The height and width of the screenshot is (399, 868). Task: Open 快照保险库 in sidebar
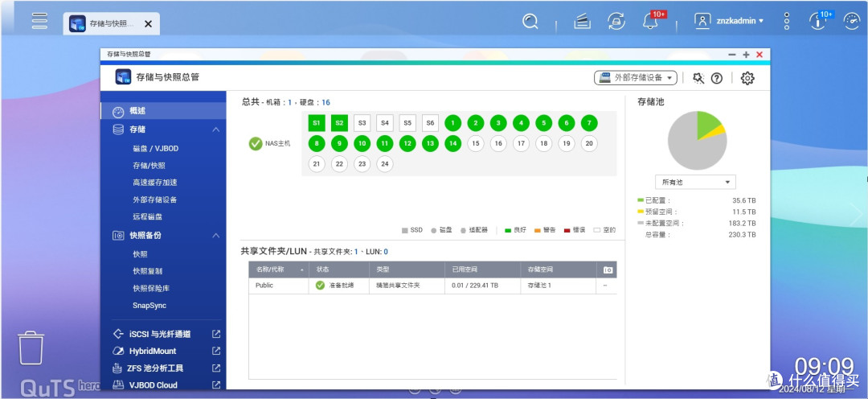[x=151, y=288]
